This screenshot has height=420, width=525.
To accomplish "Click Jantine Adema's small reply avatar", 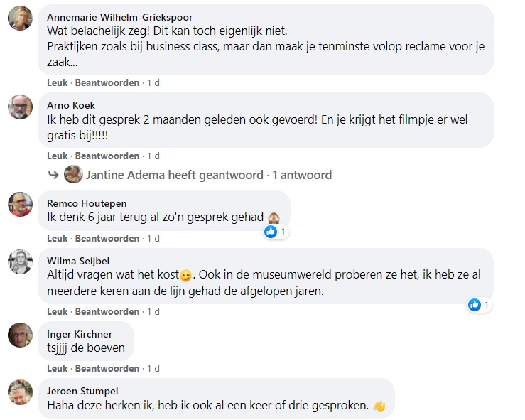I will click(x=72, y=175).
